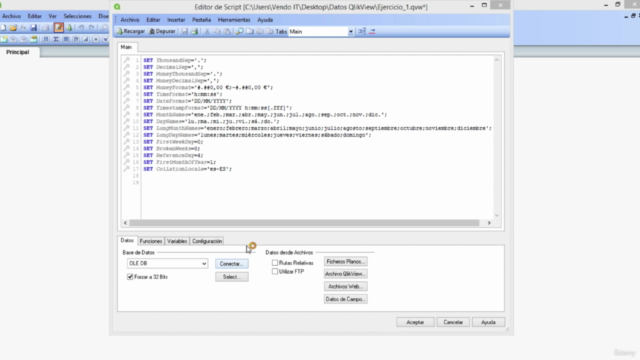This screenshot has width=640, height=360.
Task: Enable the Rutas Relativas checkbox
Action: [275, 263]
